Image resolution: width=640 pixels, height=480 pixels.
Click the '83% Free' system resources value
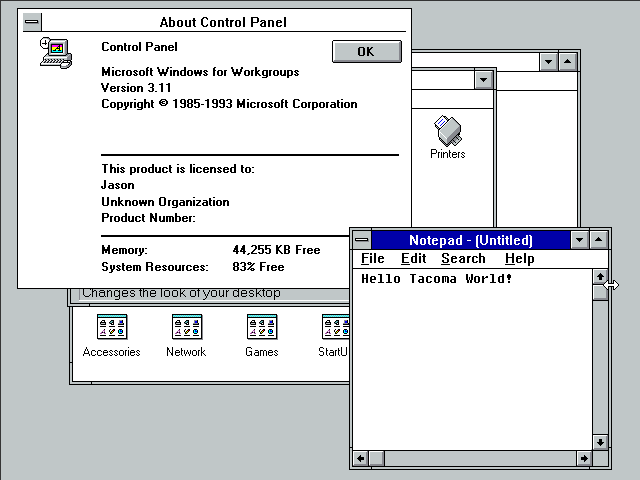pos(258,267)
